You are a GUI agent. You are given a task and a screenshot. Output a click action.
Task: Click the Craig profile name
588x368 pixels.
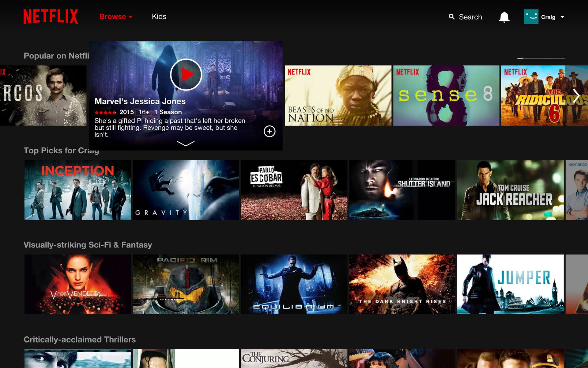click(548, 17)
